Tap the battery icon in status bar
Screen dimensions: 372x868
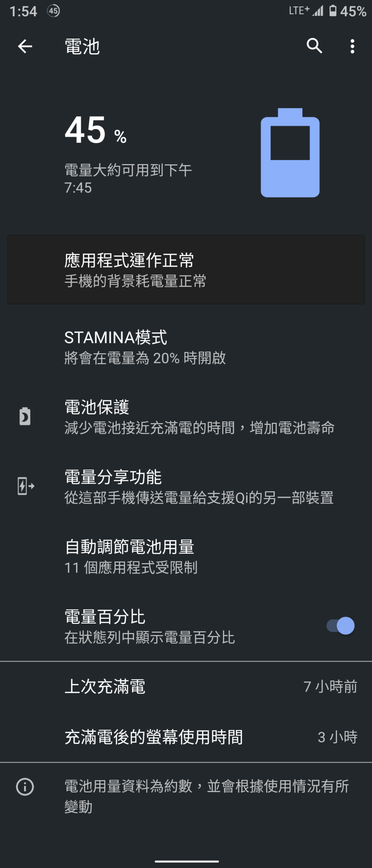point(333,11)
